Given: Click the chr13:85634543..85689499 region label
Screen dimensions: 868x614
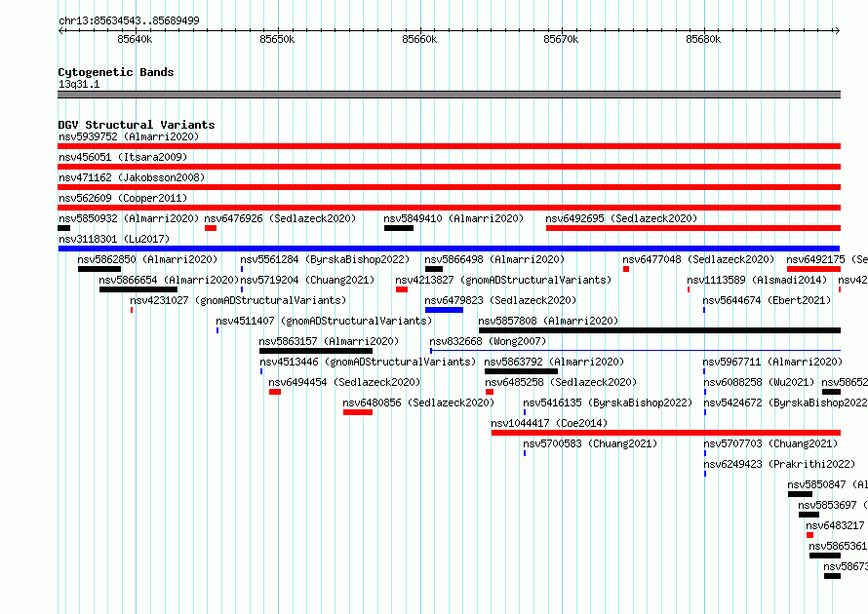Looking at the screenshot, I should (x=129, y=20).
